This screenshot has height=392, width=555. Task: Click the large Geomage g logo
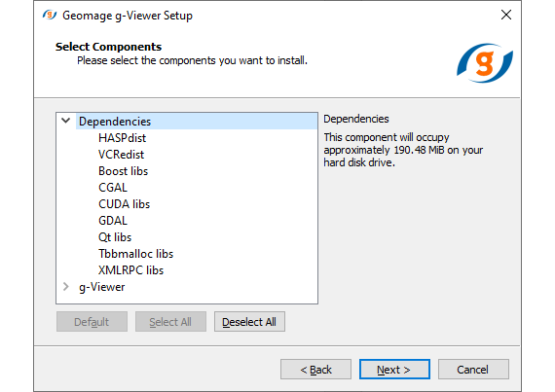[485, 63]
